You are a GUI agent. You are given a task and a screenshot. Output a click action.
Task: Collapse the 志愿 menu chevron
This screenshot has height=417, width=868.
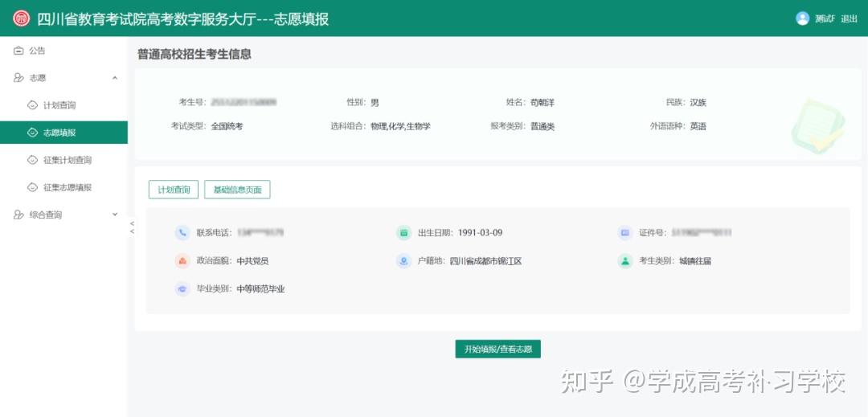pyautogui.click(x=115, y=78)
